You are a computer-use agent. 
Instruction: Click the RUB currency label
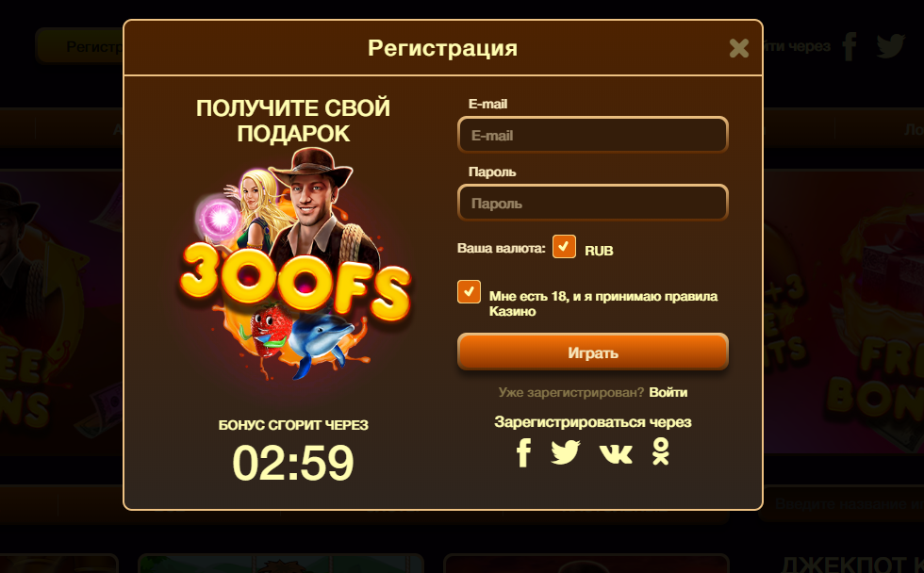[x=599, y=251]
